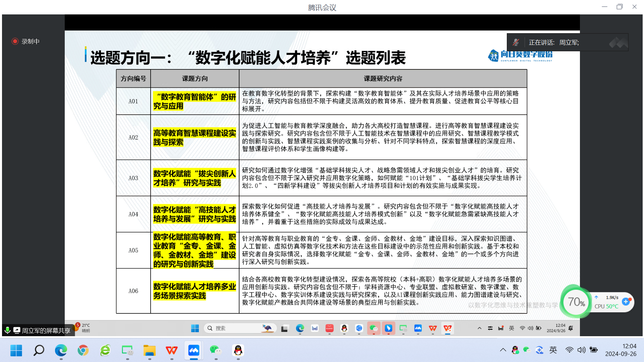Toggle the 英 indicator in shared screen taskbar
The image size is (644, 362).
pyautogui.click(x=512, y=328)
